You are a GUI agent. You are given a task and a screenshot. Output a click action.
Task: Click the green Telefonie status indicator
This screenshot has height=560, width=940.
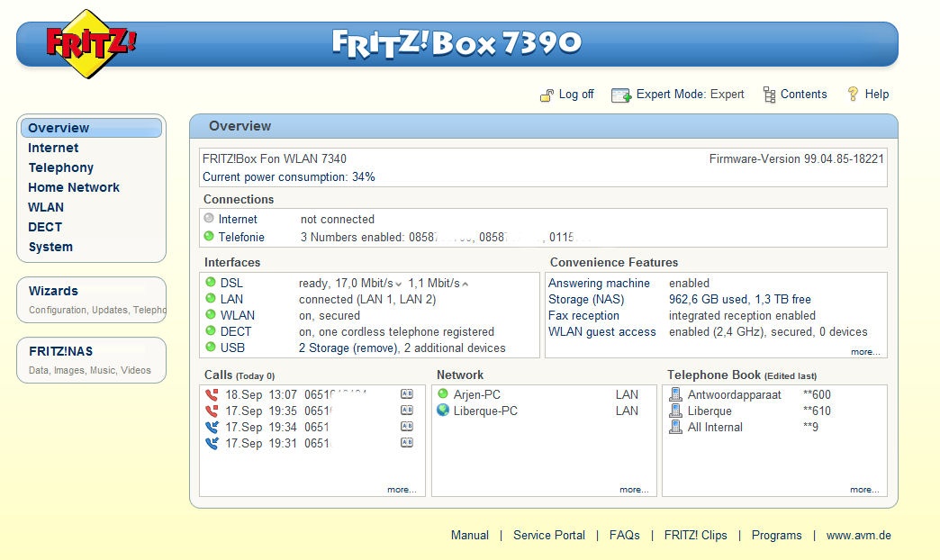click(209, 236)
